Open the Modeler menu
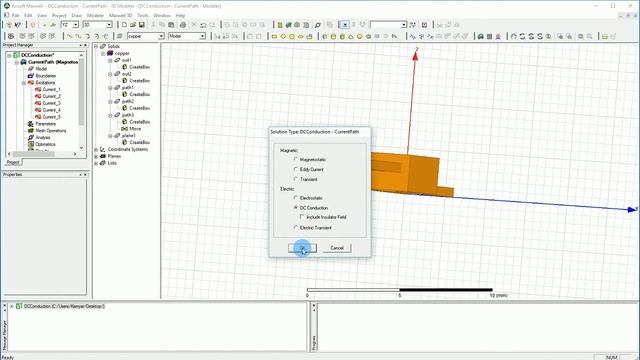The width and height of the screenshot is (640, 360). pos(96,16)
